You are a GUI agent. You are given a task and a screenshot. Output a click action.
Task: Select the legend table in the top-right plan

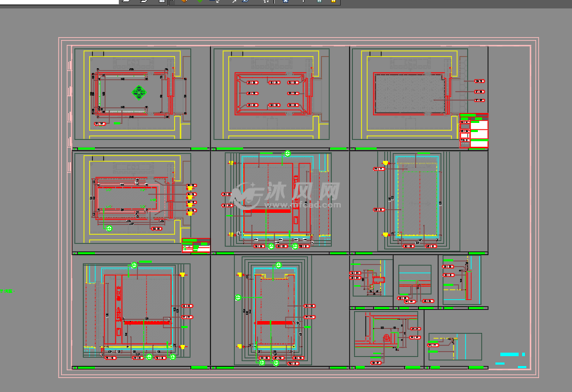pos(474,131)
